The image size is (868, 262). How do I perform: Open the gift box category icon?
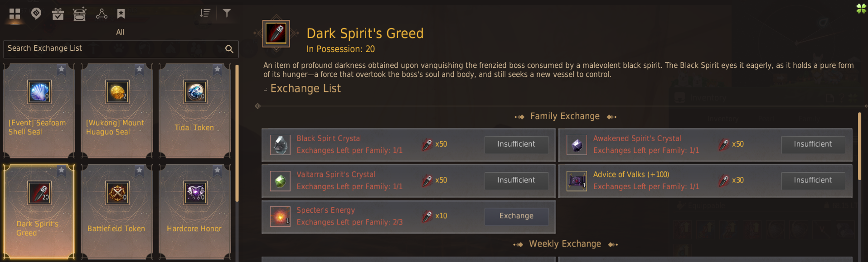click(58, 14)
